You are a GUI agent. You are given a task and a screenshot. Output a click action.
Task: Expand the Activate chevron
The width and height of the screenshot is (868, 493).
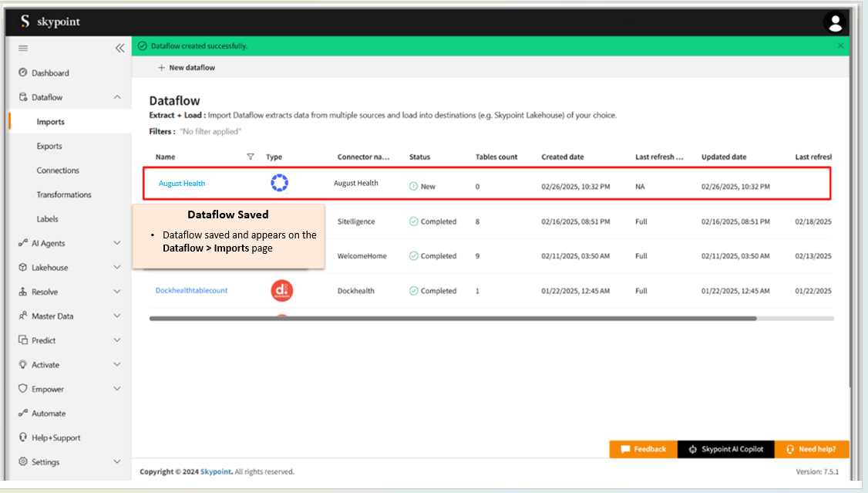point(117,364)
